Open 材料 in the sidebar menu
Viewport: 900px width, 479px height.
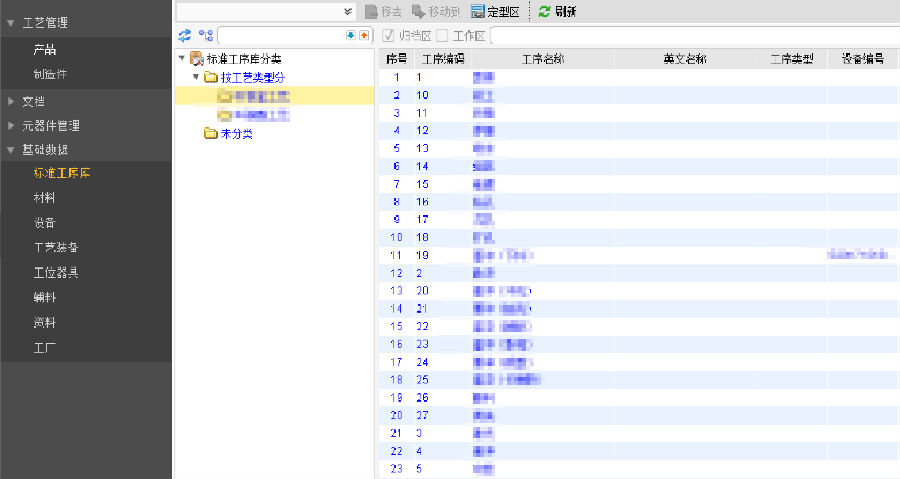tap(44, 198)
